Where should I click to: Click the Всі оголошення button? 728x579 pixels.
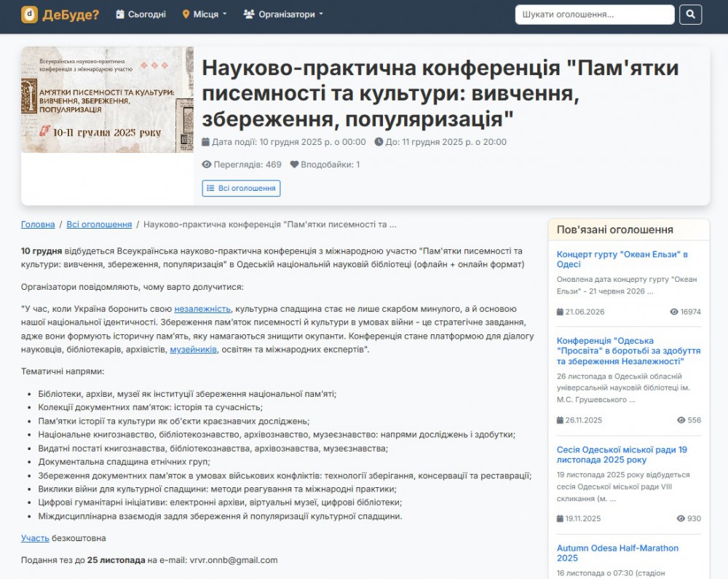(x=241, y=189)
